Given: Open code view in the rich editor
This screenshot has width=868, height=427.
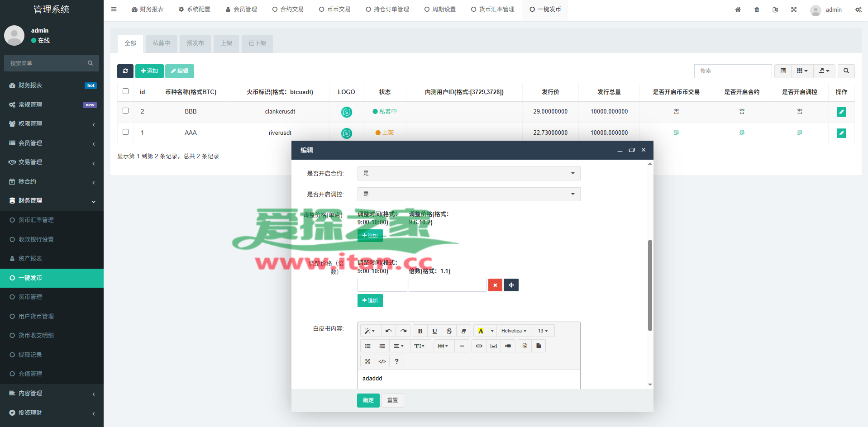Looking at the screenshot, I should [382, 361].
